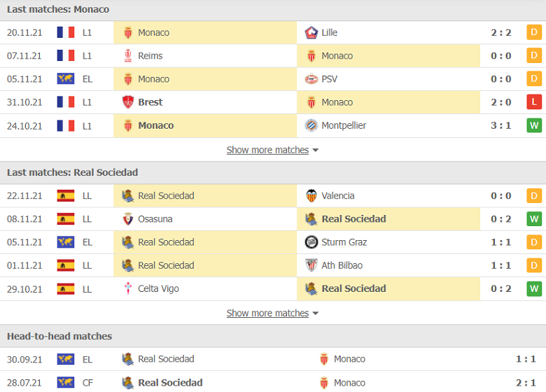Click the Montpellier club logo
The height and width of the screenshot is (392, 546).
311,125
